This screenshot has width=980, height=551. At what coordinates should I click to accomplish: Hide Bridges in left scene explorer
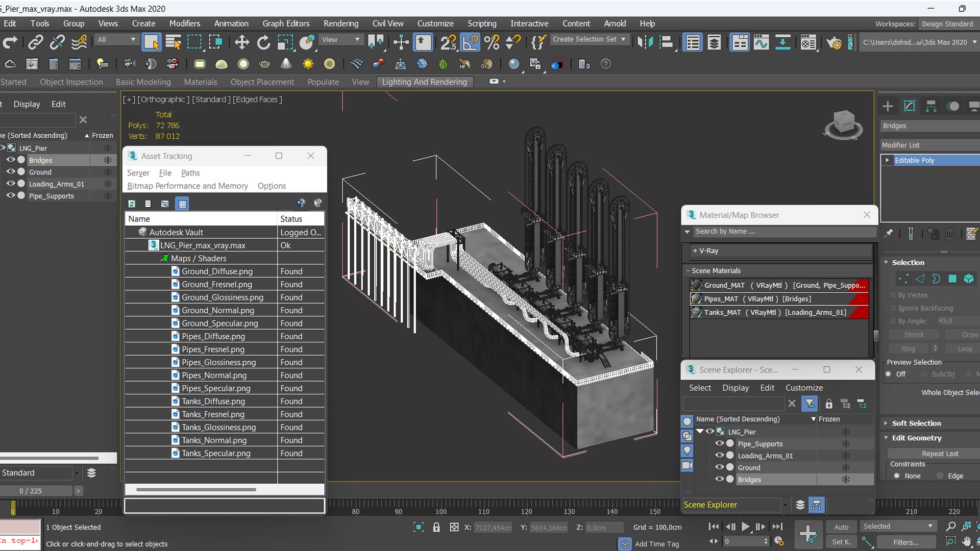(x=10, y=160)
